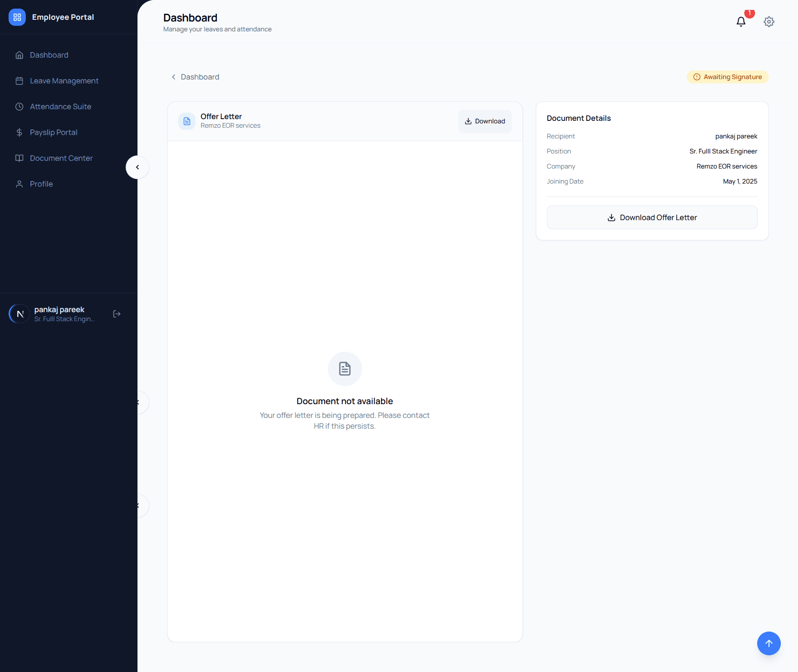The image size is (798, 672).
Task: Click the Download button in Offer Letter header
Action: coord(485,121)
